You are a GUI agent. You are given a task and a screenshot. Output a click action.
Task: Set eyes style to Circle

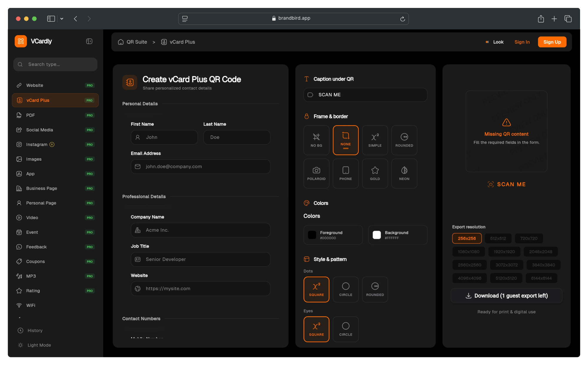click(x=345, y=329)
